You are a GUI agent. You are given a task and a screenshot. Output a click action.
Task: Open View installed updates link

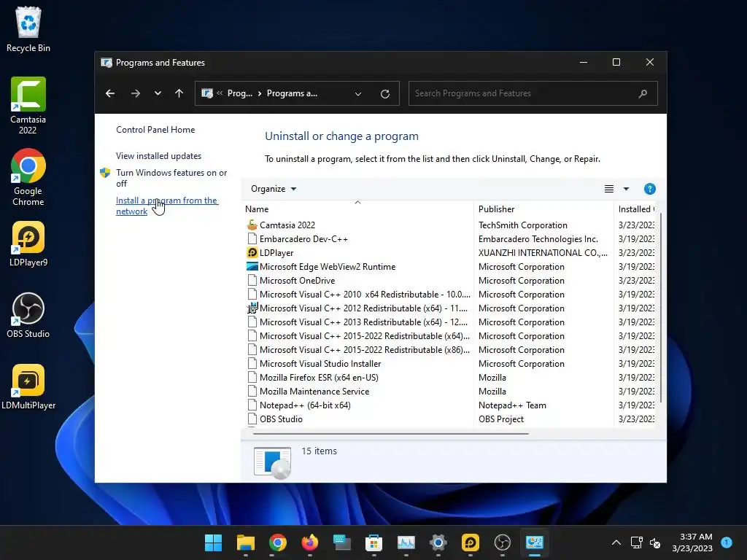pyautogui.click(x=158, y=156)
